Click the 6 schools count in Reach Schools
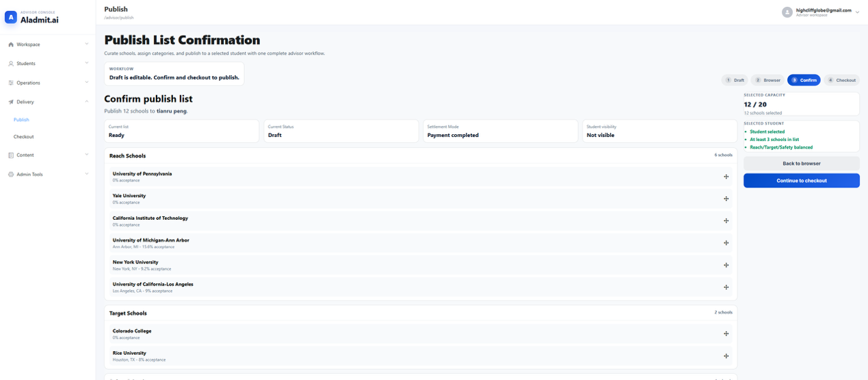868x380 pixels. 724,155
